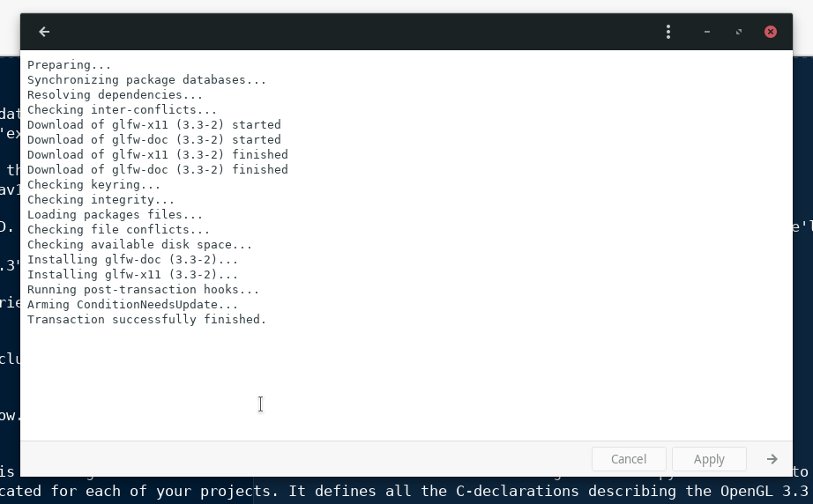Go back using the header arrow icon
Viewport: 813px width, 504px height.
(x=44, y=32)
